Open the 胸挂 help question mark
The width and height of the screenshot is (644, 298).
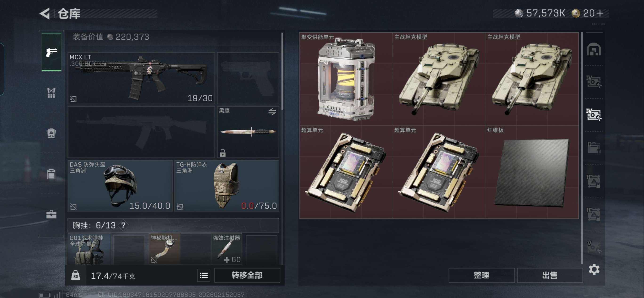[x=123, y=225]
